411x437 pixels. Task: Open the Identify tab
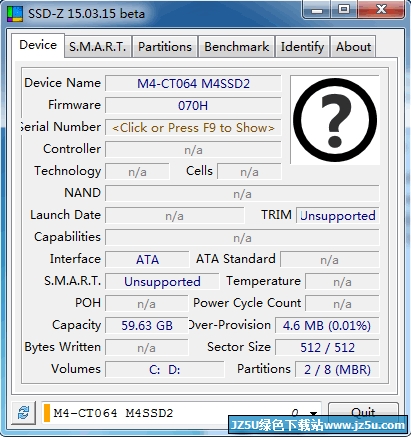pyautogui.click(x=302, y=47)
